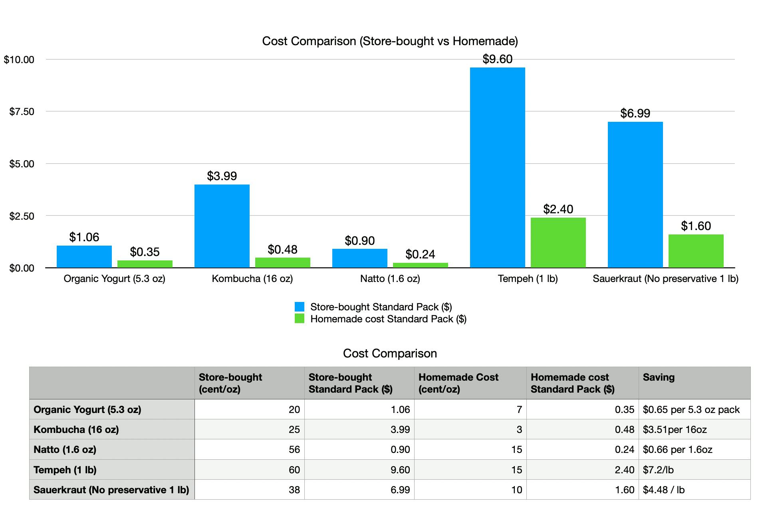Click the green Homemade cost legend swatch
Viewport: 770px width, 532px height.
coord(300,319)
